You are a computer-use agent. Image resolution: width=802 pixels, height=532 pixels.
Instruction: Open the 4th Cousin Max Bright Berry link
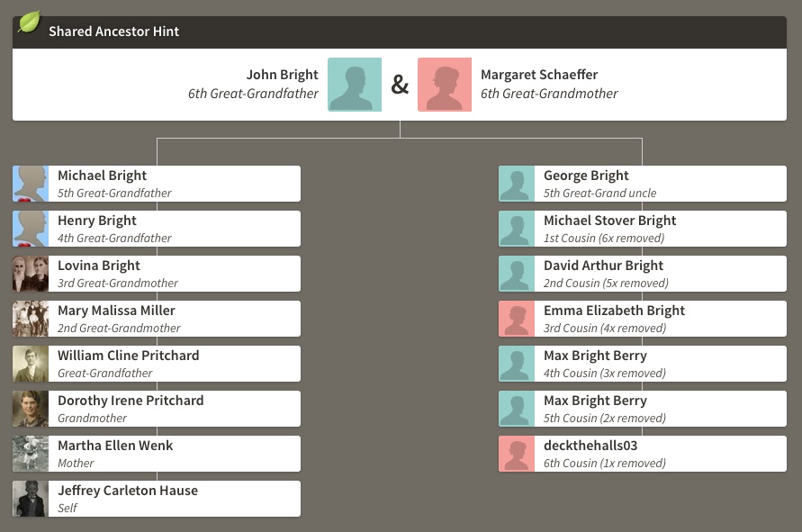595,356
